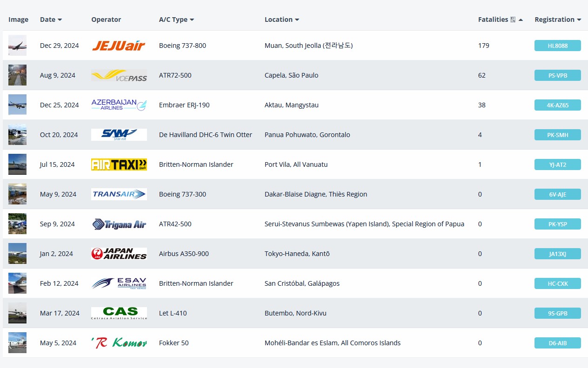
Task: View the May 5, 2024 row thumbnail
Action: 17,343
